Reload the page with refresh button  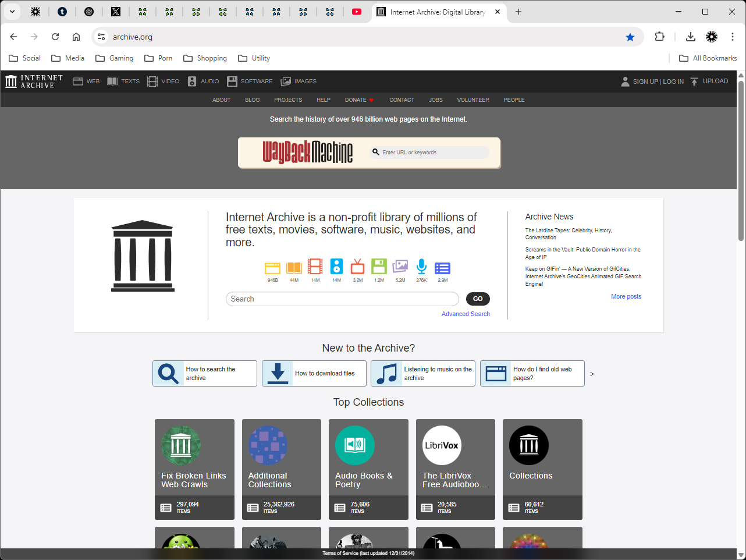[x=55, y=37]
